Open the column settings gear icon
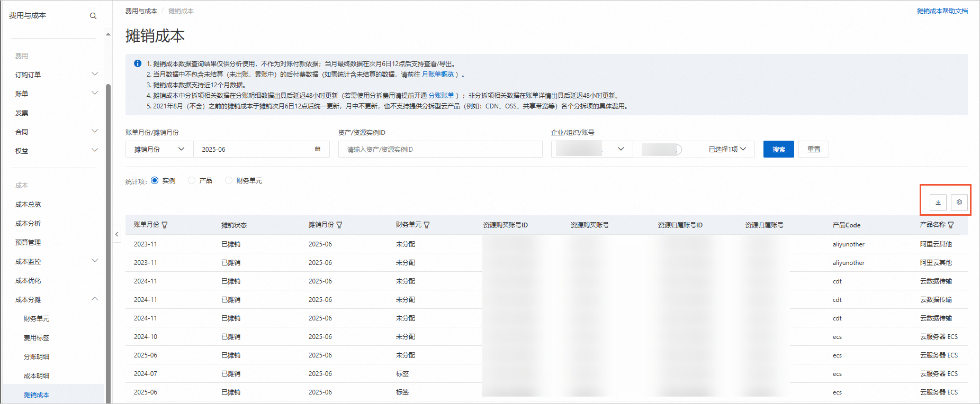 [959, 203]
